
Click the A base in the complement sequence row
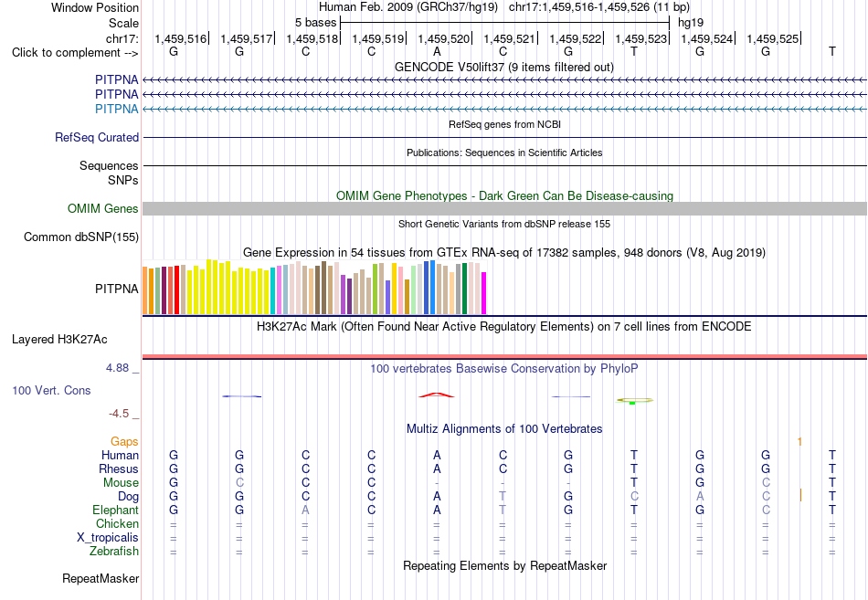coord(437,51)
